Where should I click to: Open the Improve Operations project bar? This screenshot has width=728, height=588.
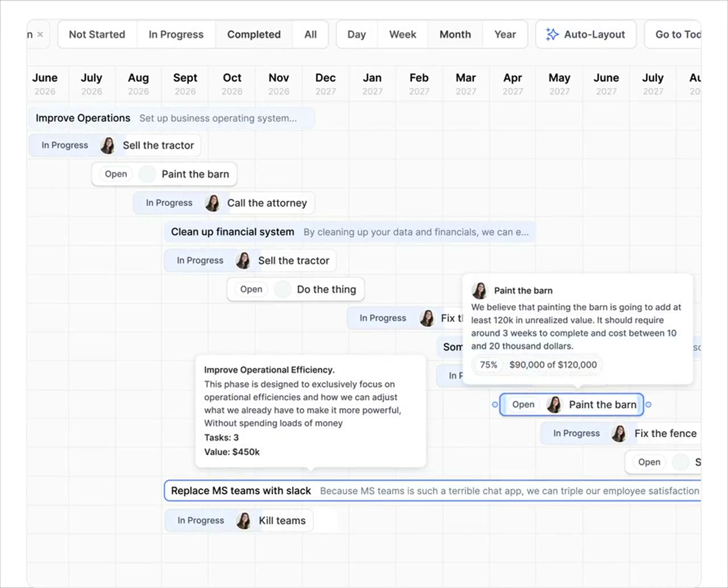click(x=172, y=118)
